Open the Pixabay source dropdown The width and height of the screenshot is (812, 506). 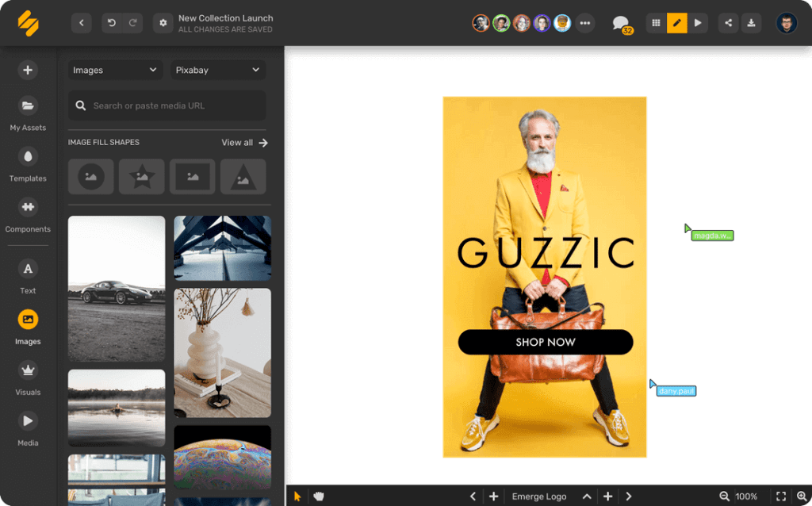(x=218, y=70)
